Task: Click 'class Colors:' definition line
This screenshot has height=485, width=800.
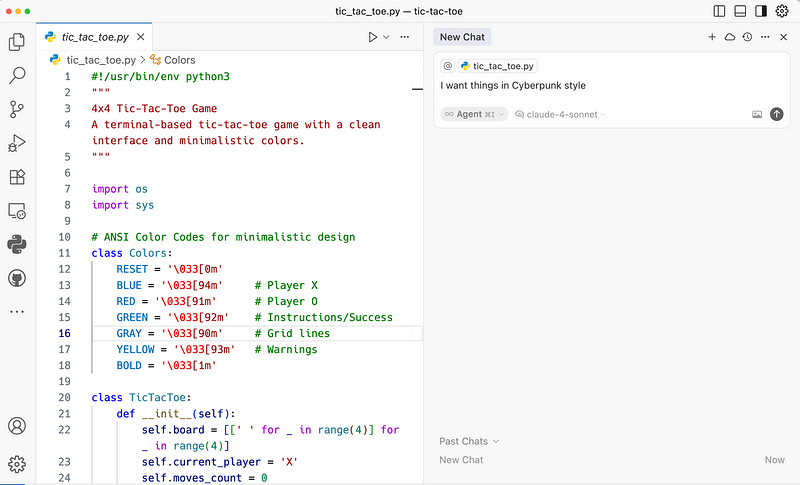Action: tap(132, 253)
